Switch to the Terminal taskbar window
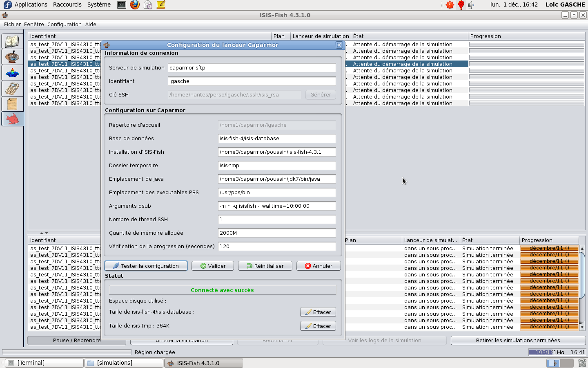The image size is (588, 368). point(45,363)
